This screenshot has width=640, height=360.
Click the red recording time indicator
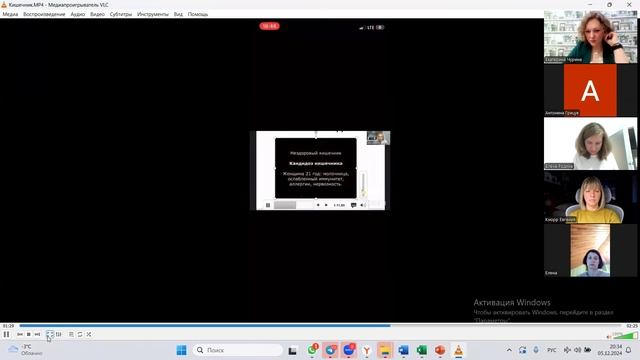(269, 26)
